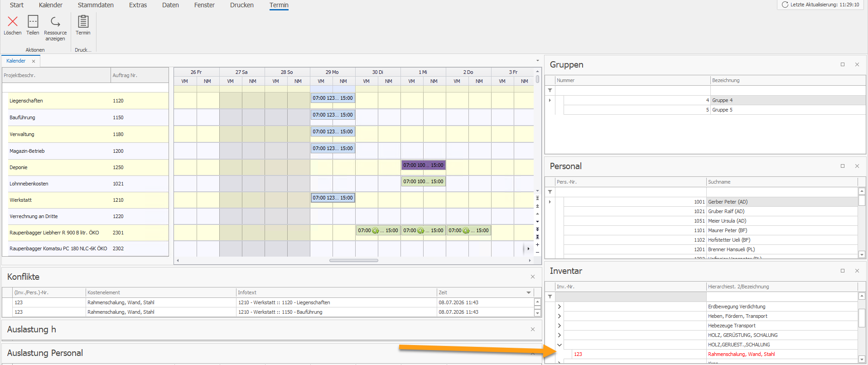This screenshot has height=365, width=868.
Task: Open the Kalender ribbon tab
Action: pyautogui.click(x=51, y=5)
